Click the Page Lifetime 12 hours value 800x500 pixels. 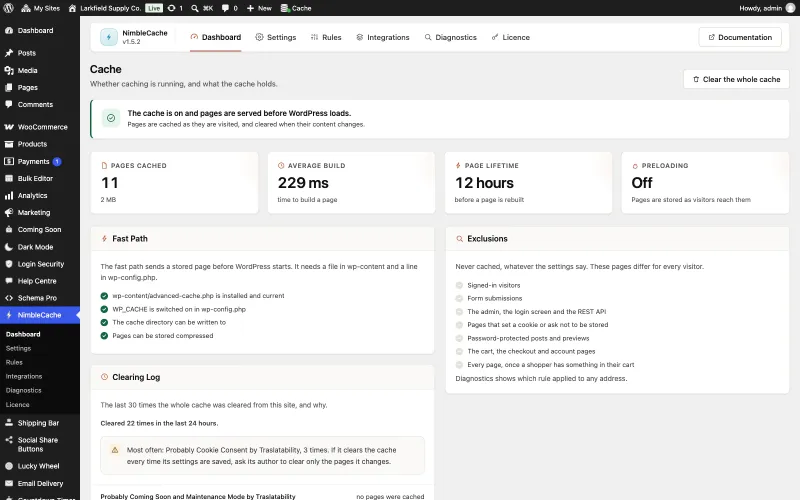click(x=484, y=183)
